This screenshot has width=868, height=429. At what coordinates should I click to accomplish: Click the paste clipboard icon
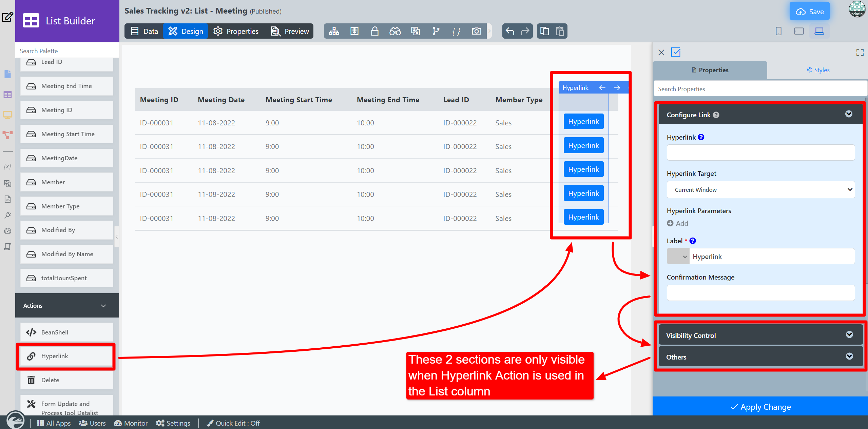tap(560, 31)
